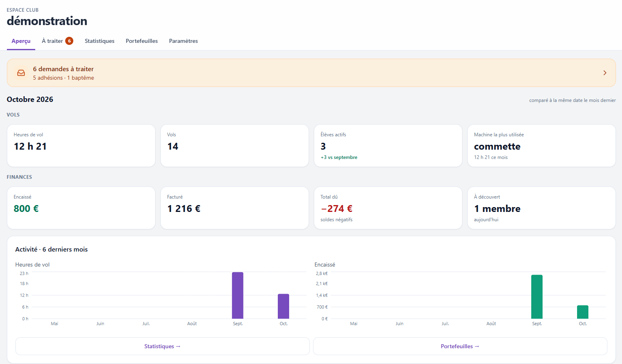Open the Portefeuilles tab
622x364 pixels.
(x=142, y=41)
